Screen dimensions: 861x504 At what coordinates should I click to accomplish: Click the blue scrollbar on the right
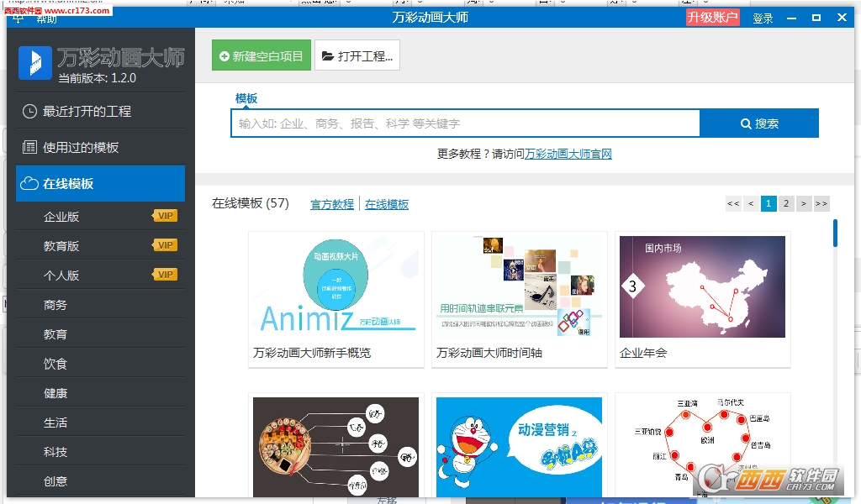pyautogui.click(x=833, y=244)
